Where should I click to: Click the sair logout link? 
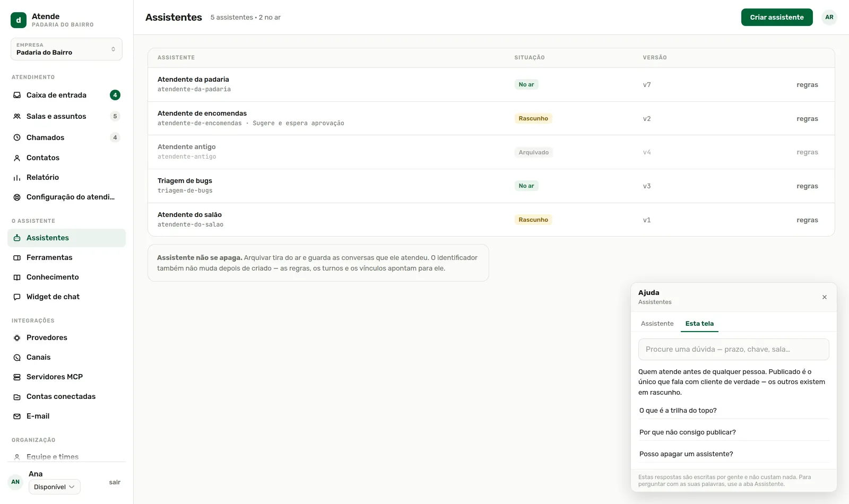115,482
